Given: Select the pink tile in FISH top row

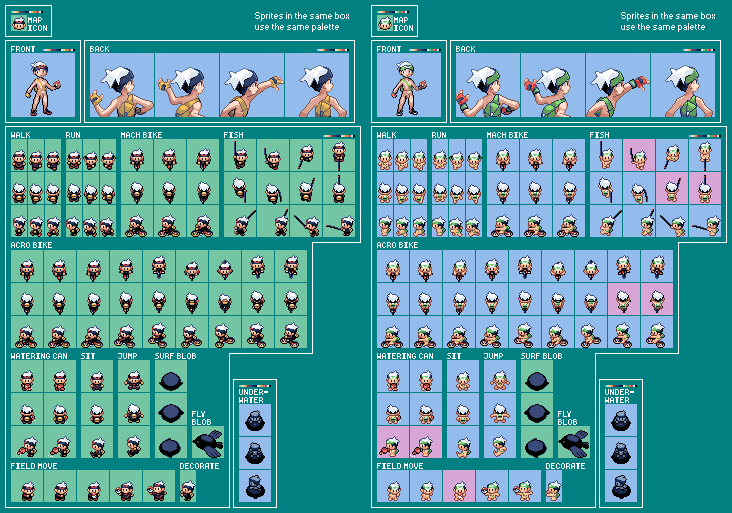Looking at the screenshot, I should click(x=639, y=155).
